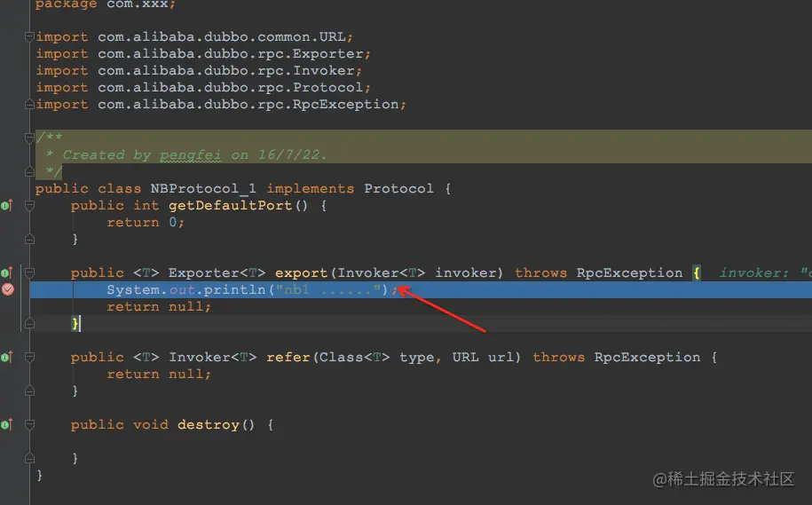Click the fold end marker after return 0
Image resolution: width=812 pixels, height=505 pixels.
[29, 240]
